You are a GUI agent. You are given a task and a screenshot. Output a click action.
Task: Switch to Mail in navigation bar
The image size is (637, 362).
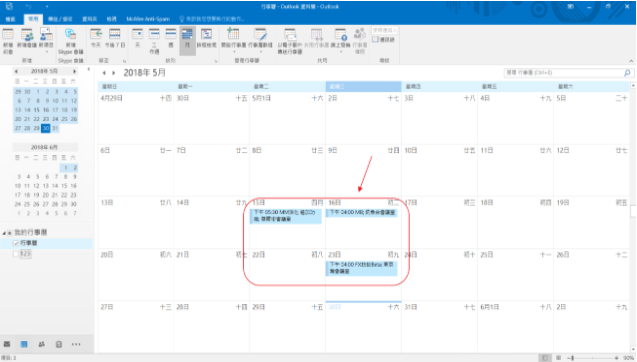(7, 344)
